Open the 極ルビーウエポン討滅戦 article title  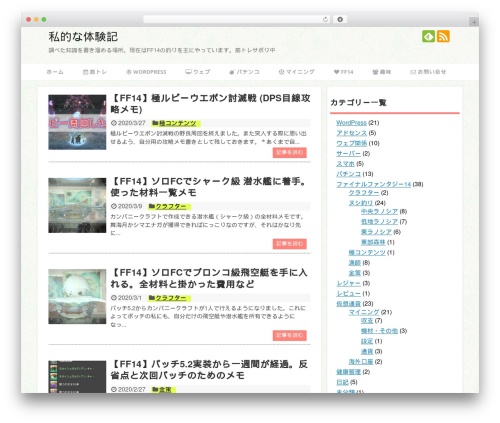[210, 104]
